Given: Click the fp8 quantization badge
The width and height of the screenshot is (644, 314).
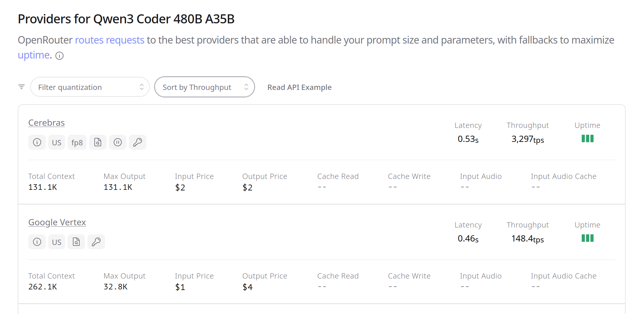Looking at the screenshot, I should pyautogui.click(x=77, y=142).
